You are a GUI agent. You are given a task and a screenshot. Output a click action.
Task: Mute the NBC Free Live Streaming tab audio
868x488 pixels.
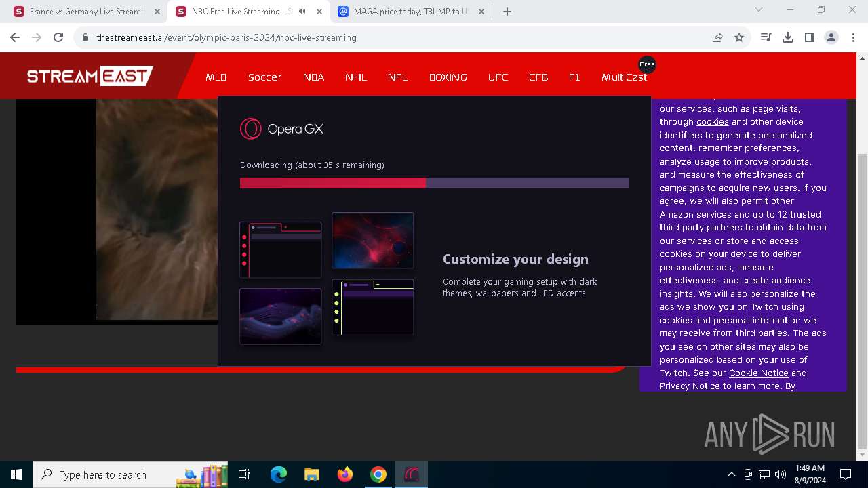pyautogui.click(x=302, y=12)
